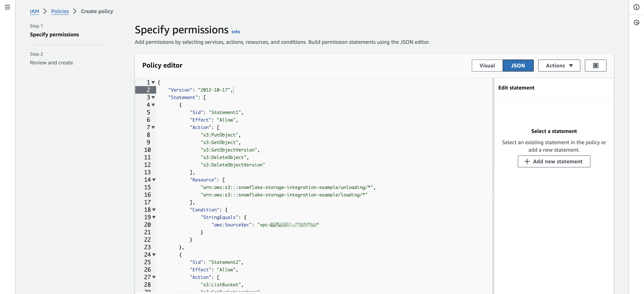Click line 2 in the editor gutter
This screenshot has height=294, width=644.
pyautogui.click(x=148, y=90)
